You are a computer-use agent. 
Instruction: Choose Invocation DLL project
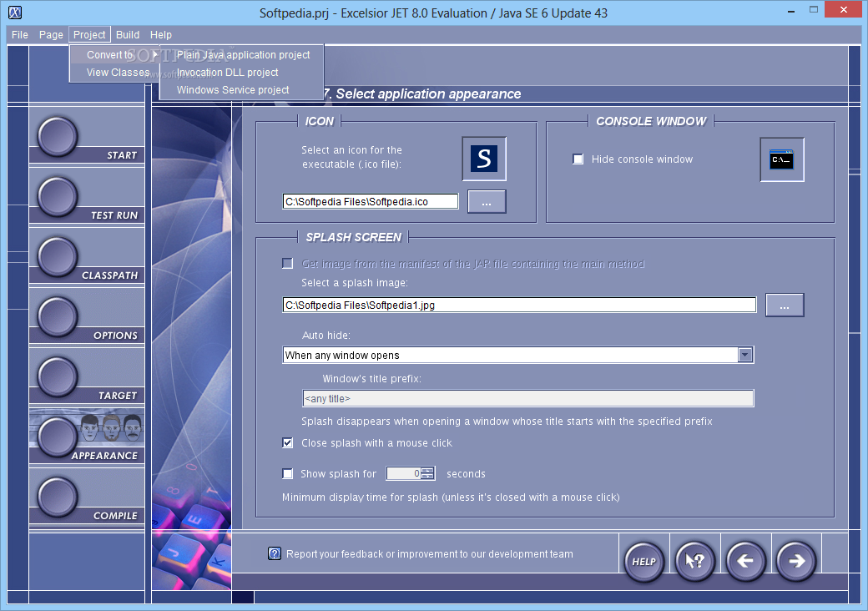click(242, 73)
